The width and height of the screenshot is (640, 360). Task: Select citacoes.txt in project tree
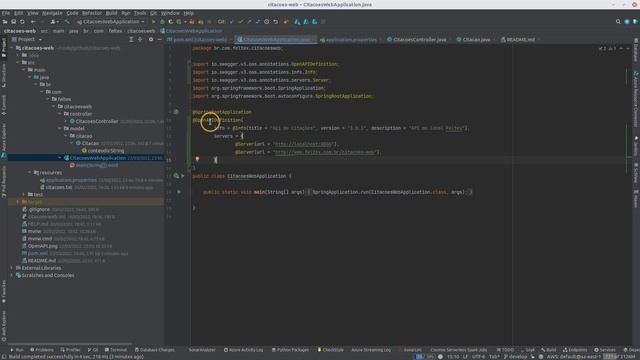pos(59,187)
